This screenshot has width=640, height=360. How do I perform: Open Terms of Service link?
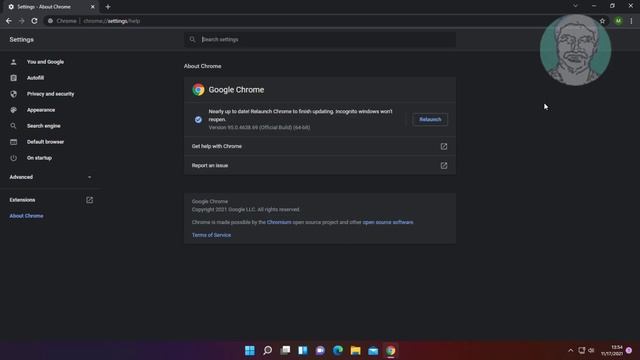click(x=211, y=235)
